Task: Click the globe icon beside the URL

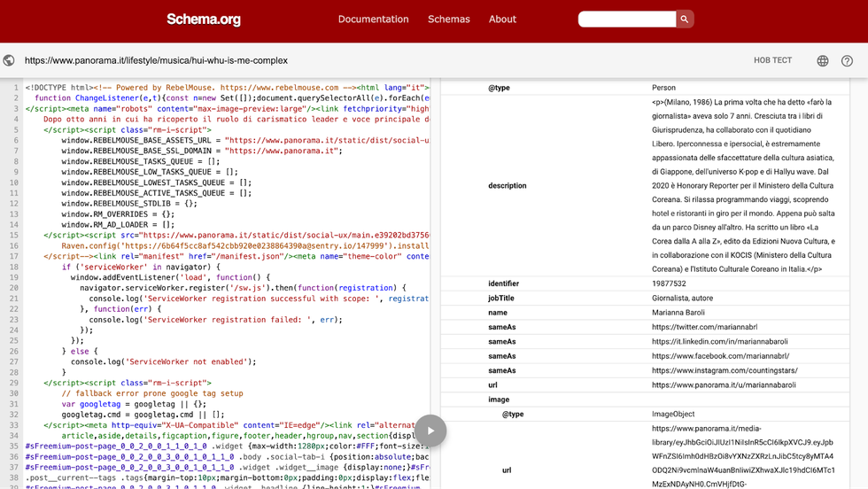Action: coord(9,60)
